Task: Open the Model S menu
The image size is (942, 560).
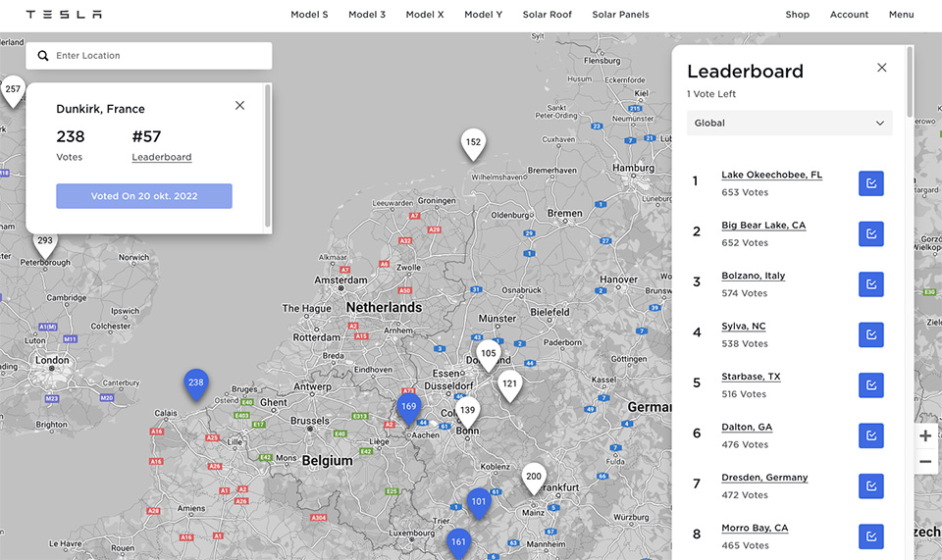Action: (x=309, y=15)
